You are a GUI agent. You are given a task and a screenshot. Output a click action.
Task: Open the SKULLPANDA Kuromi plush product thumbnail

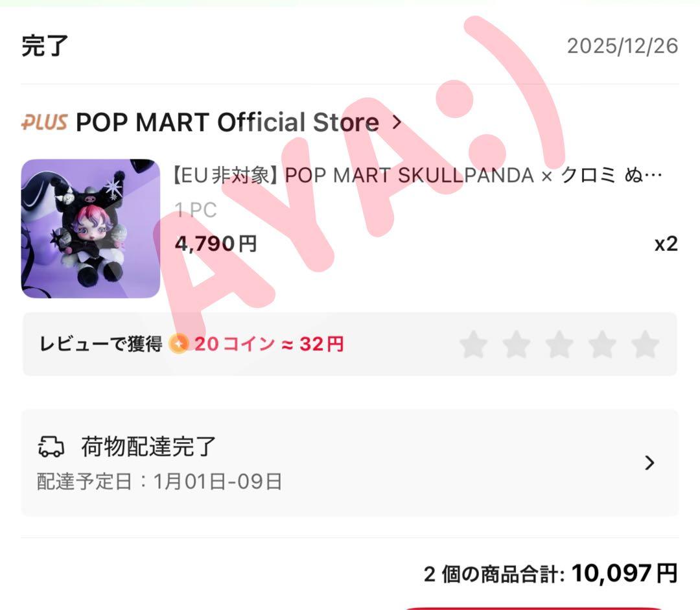pos(91,229)
